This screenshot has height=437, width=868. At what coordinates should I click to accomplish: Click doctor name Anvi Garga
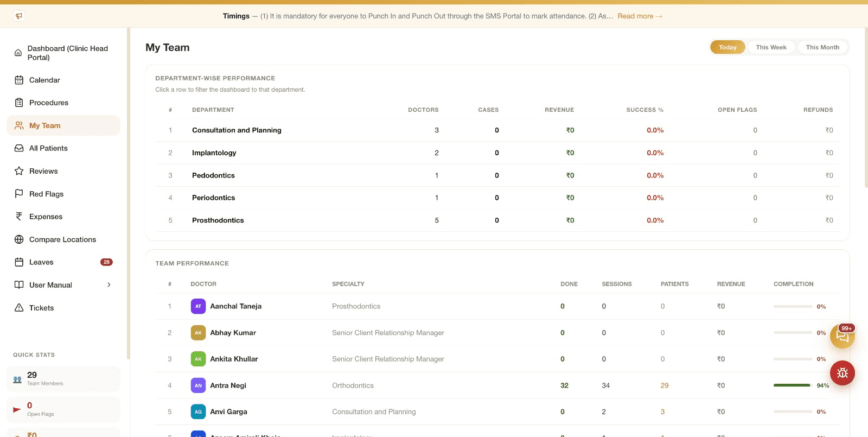(228, 411)
